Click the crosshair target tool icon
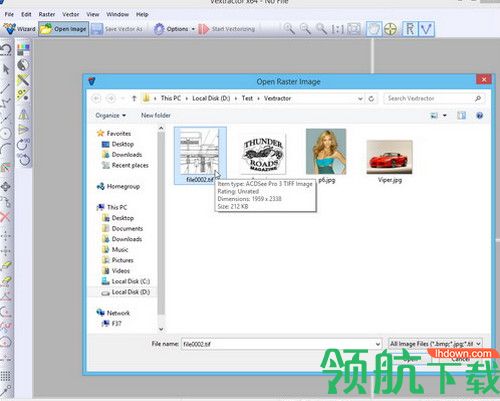The width and height of the screenshot is (500, 401). point(390,29)
